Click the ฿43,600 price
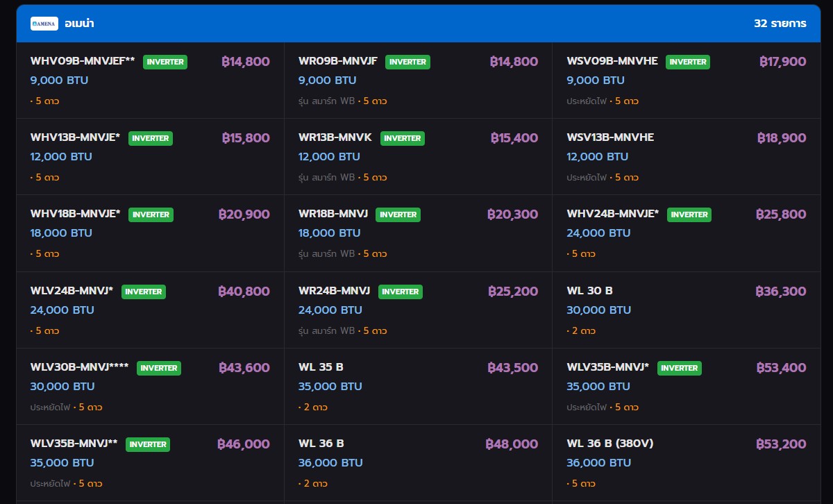 (244, 368)
